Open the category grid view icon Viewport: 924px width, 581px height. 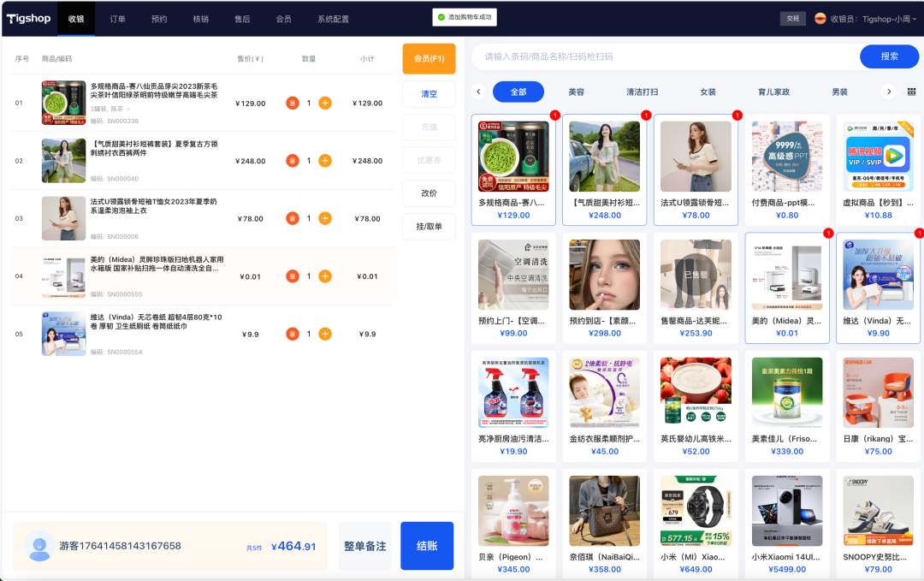tap(911, 92)
